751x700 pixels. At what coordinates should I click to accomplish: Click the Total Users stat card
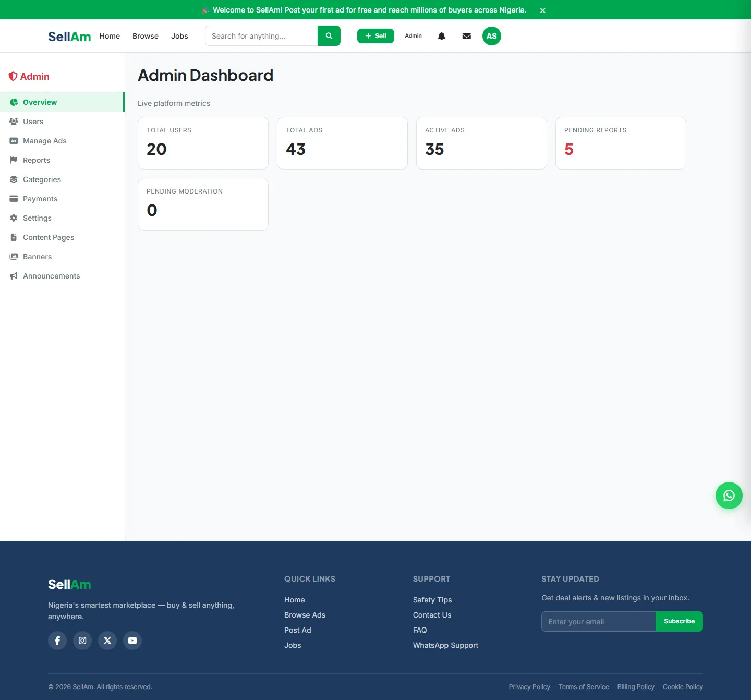203,143
